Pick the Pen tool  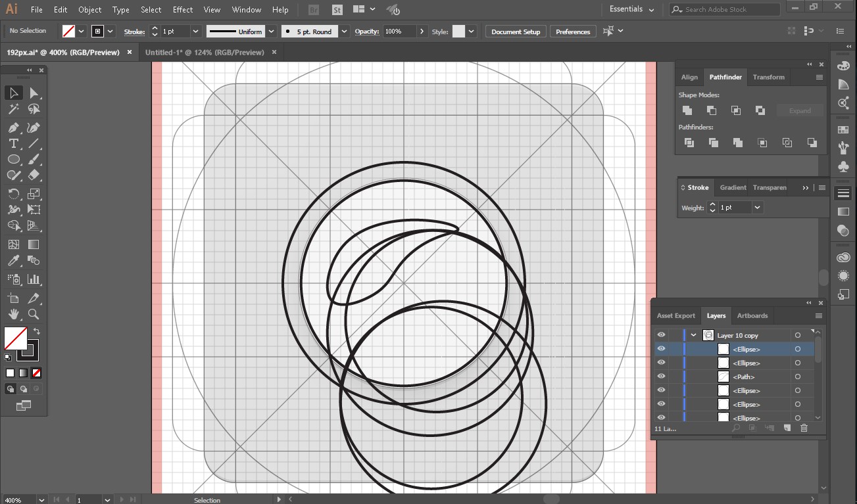13,127
